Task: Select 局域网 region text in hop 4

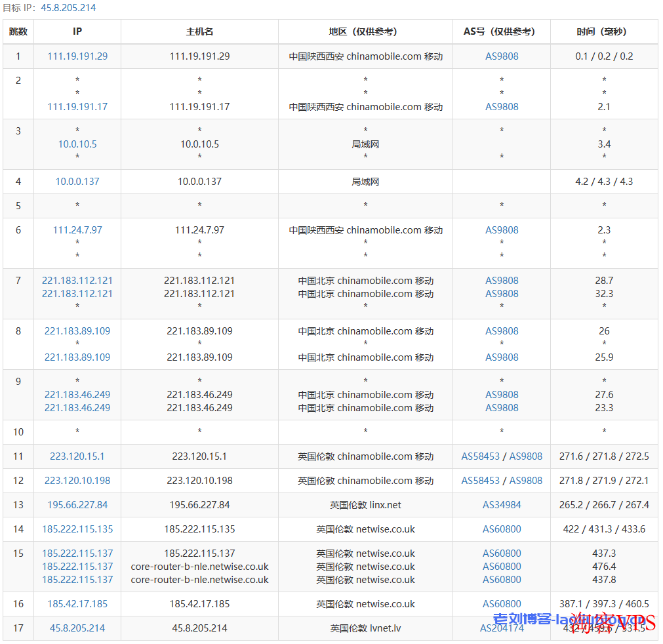Action: click(365, 182)
